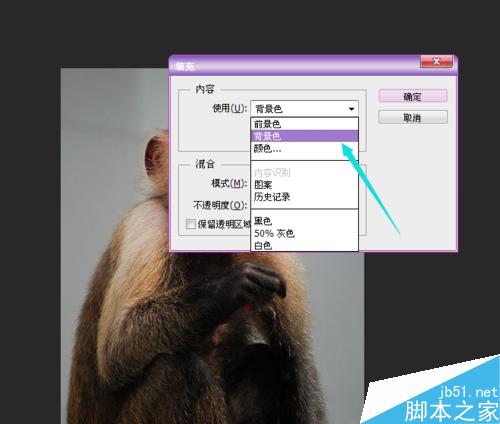This screenshot has width=500, height=424.
Task: Close the fill dialog with the X button
Action: 436,61
